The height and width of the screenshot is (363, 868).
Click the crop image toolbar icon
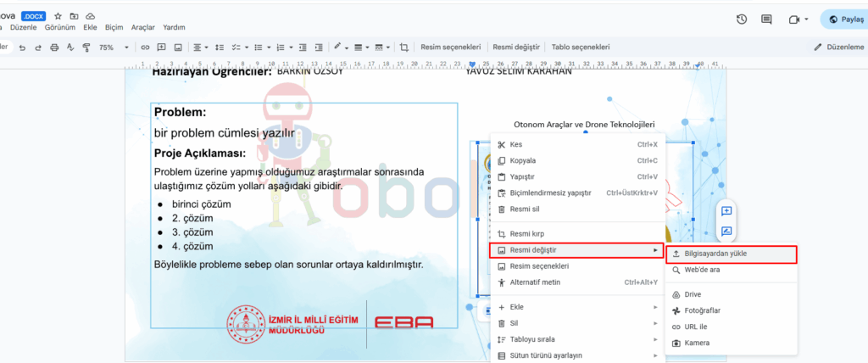pos(404,47)
